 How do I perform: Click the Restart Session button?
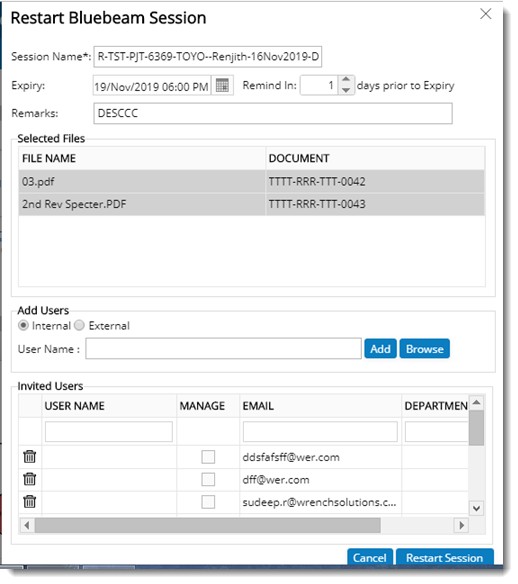(x=445, y=557)
